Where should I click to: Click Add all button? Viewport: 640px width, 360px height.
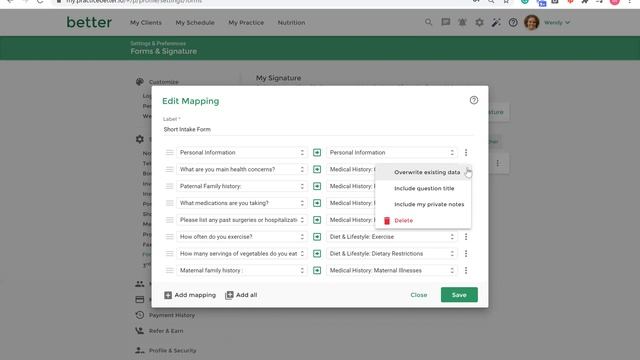241,295
